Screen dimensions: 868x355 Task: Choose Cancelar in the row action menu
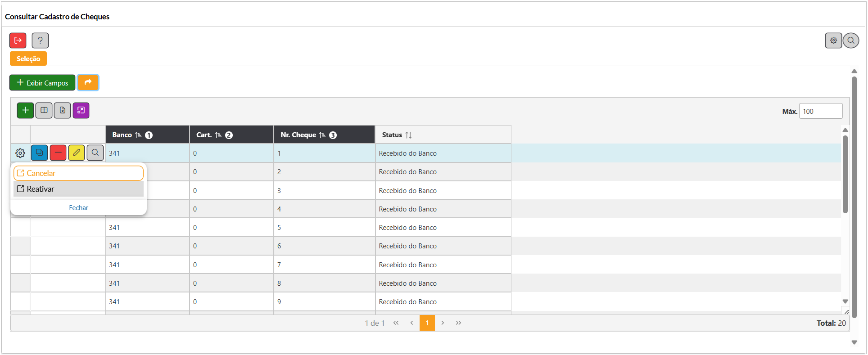(78, 173)
